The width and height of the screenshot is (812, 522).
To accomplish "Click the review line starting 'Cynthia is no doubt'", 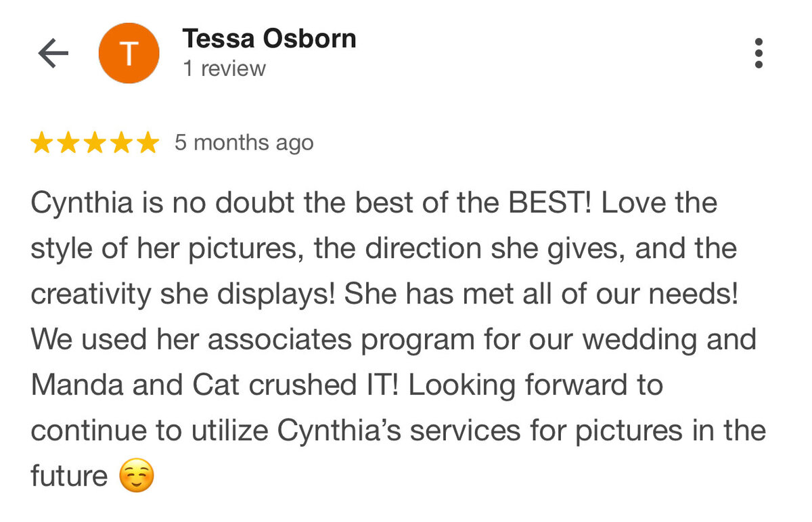I will 374,203.
